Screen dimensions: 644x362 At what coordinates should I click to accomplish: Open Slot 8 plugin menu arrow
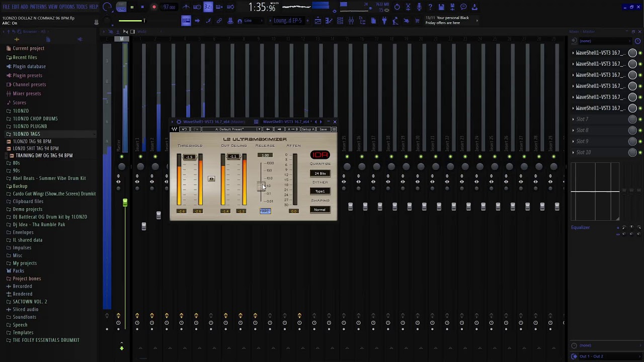click(x=573, y=130)
